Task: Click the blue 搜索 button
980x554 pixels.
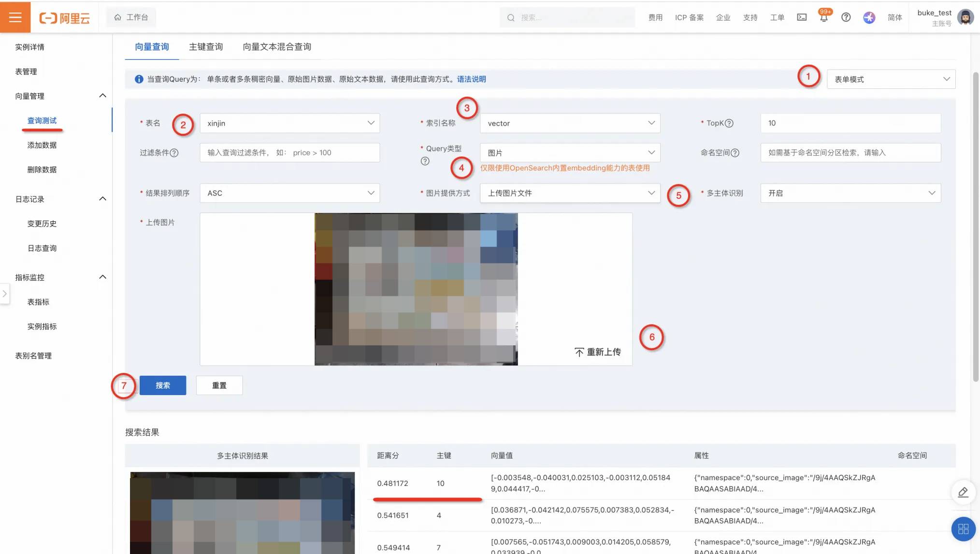Action: click(x=163, y=385)
